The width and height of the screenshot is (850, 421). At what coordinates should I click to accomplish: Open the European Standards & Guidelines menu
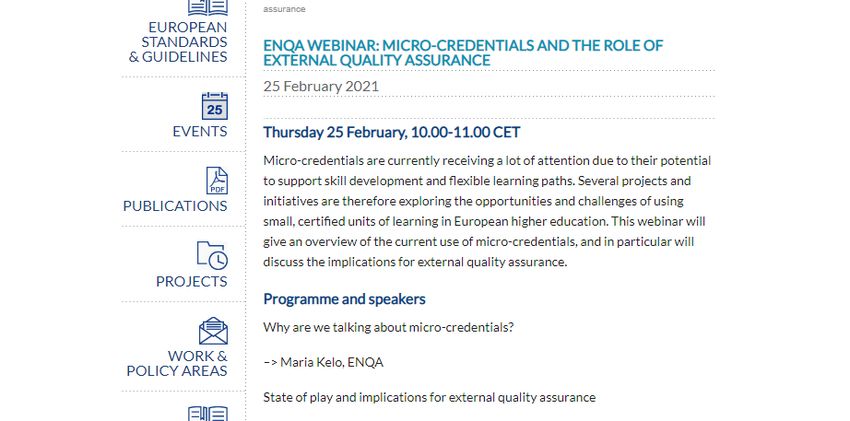coord(178,42)
